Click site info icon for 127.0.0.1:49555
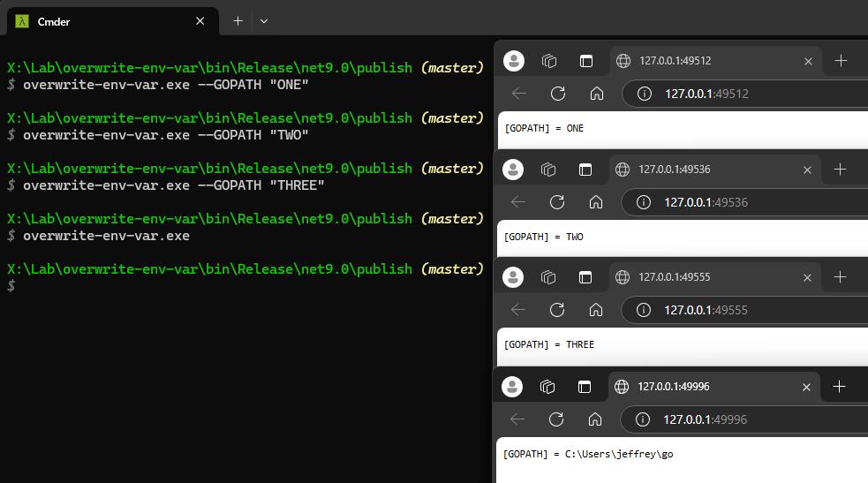 (x=644, y=310)
